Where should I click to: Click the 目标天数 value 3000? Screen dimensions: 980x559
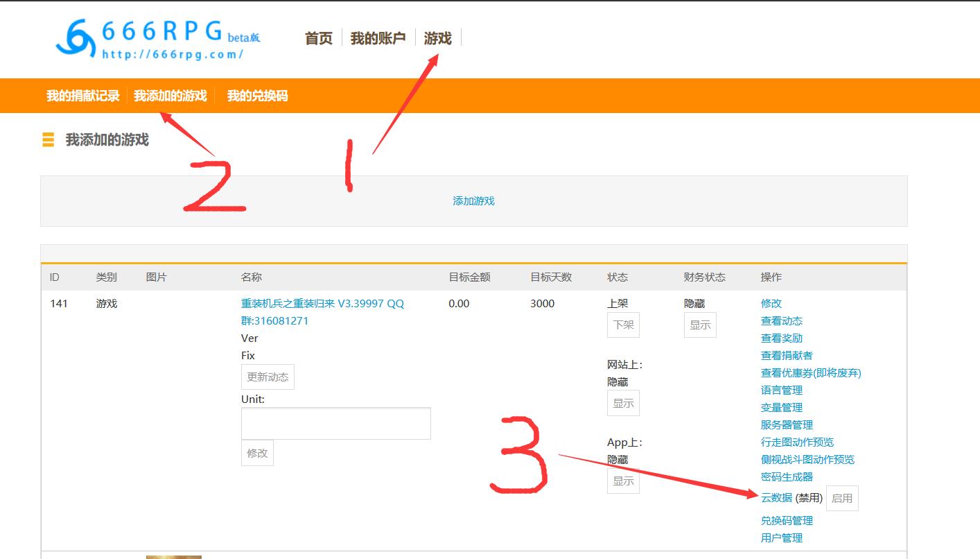pyautogui.click(x=542, y=304)
